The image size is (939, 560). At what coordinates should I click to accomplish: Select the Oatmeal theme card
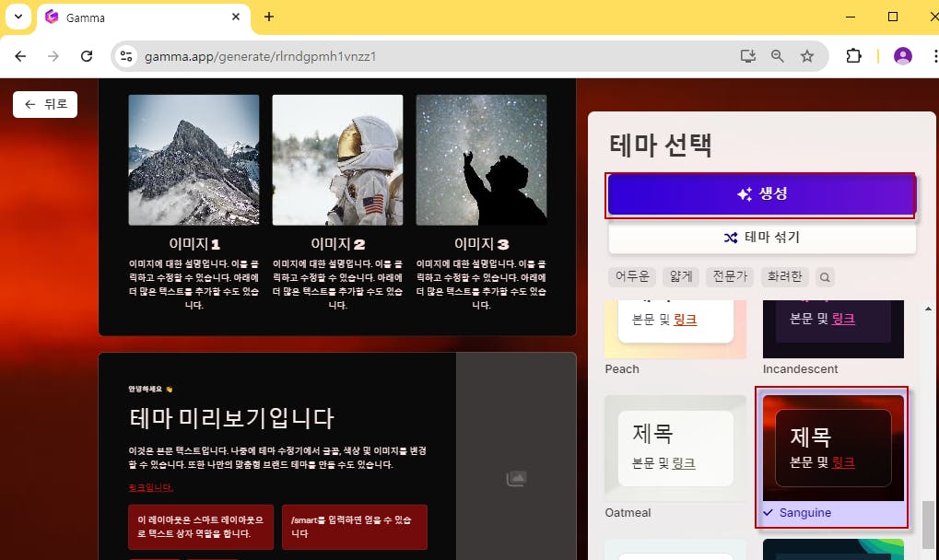pos(675,457)
